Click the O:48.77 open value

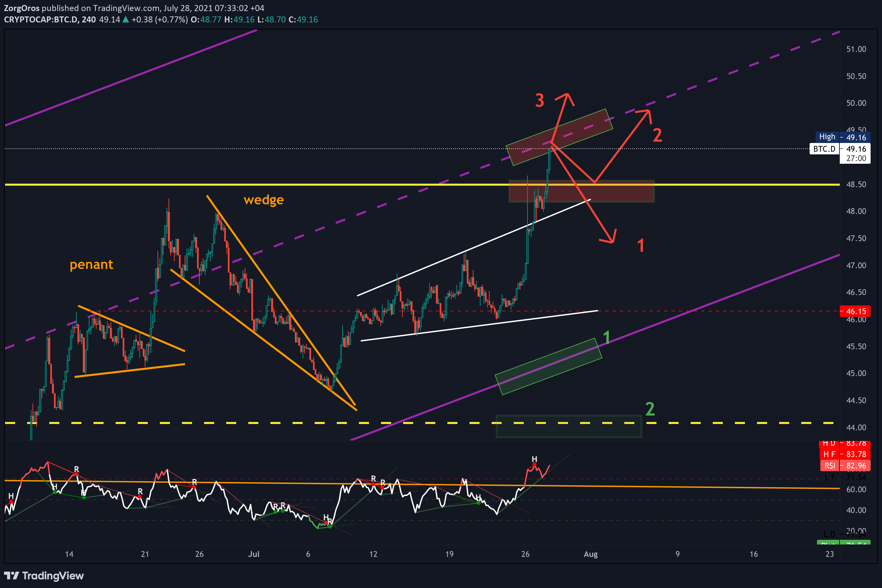pyautogui.click(x=206, y=19)
